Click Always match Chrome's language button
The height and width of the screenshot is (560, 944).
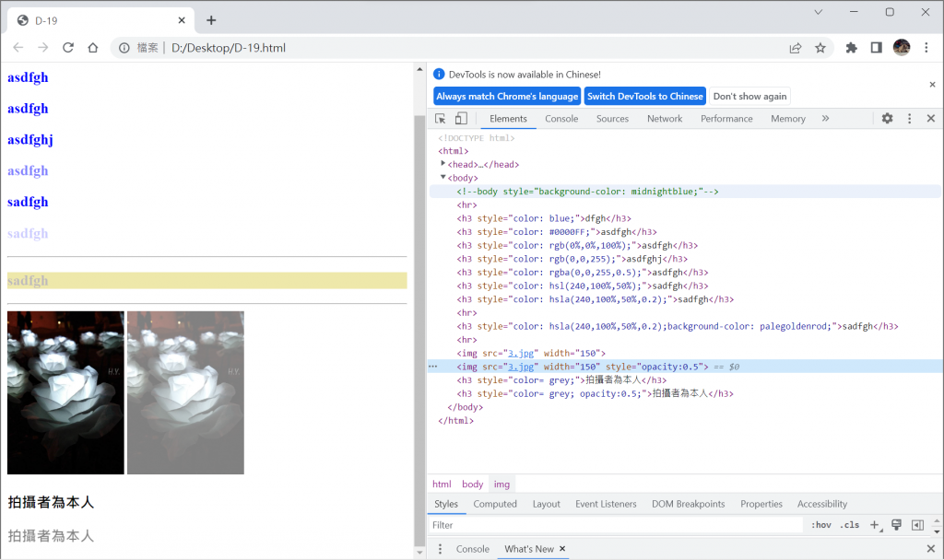tap(507, 96)
